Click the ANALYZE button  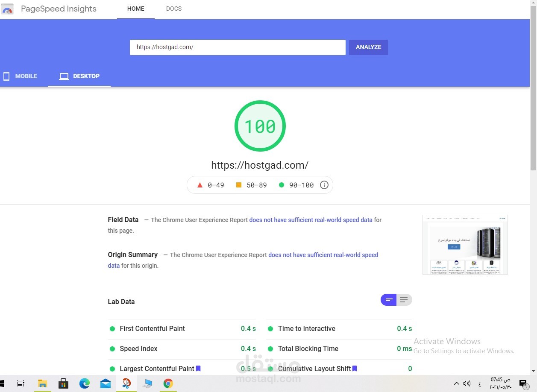point(368,47)
